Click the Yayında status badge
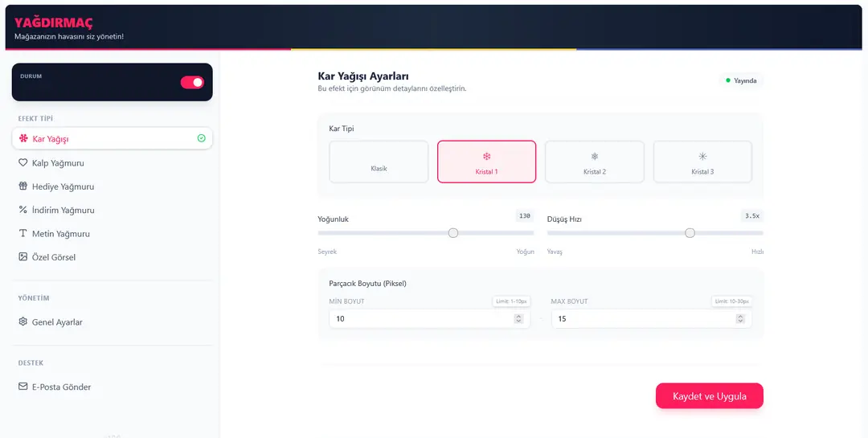The image size is (868, 438). click(740, 80)
